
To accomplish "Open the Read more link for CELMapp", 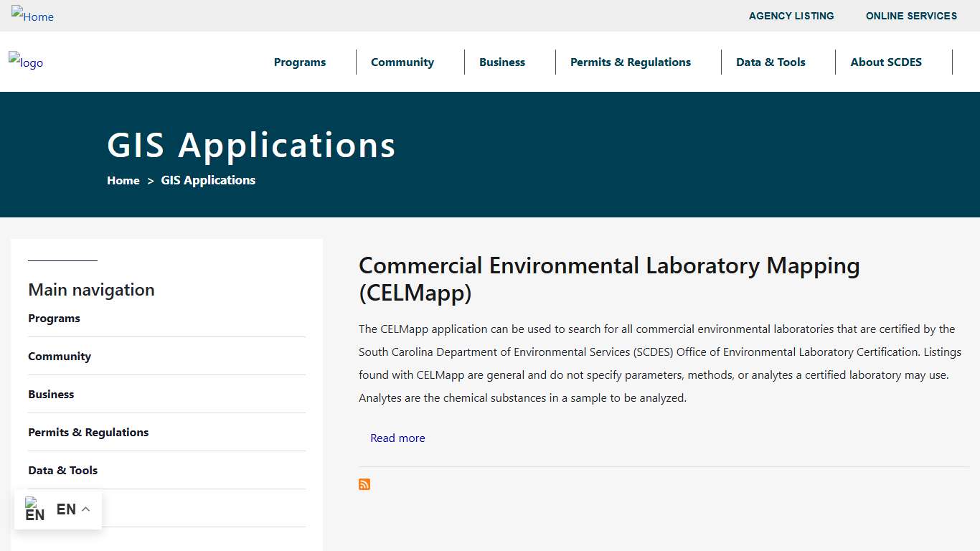I will click(397, 438).
